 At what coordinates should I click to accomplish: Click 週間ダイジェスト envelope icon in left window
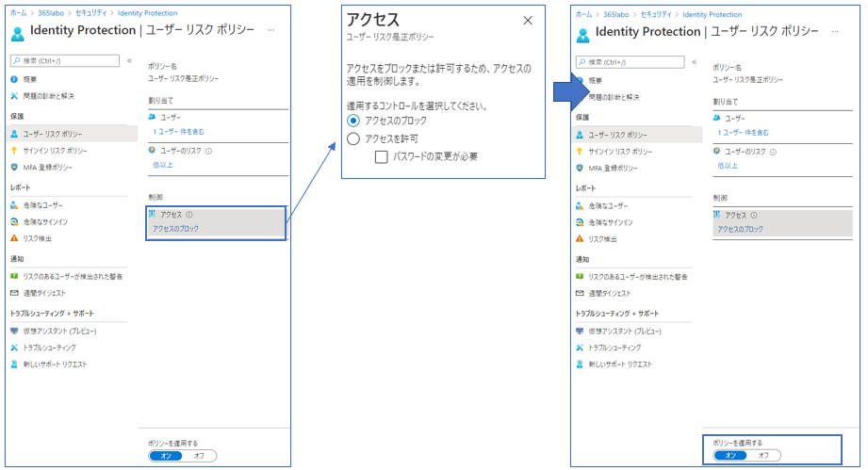(x=14, y=293)
